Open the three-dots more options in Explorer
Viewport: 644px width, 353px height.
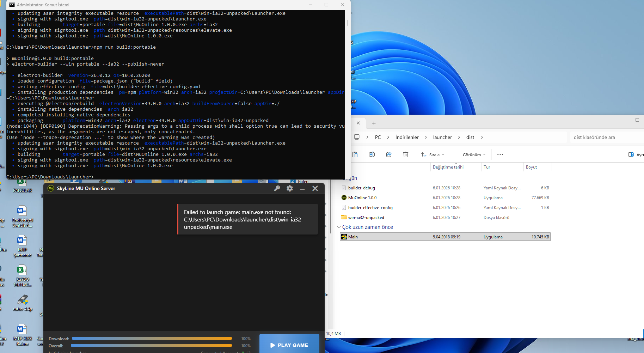[x=500, y=154]
